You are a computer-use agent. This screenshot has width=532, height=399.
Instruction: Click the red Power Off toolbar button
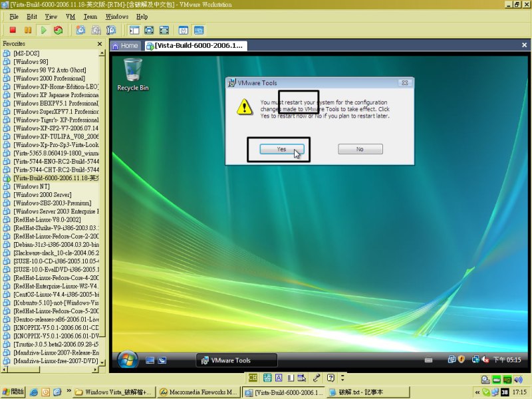coord(13,30)
